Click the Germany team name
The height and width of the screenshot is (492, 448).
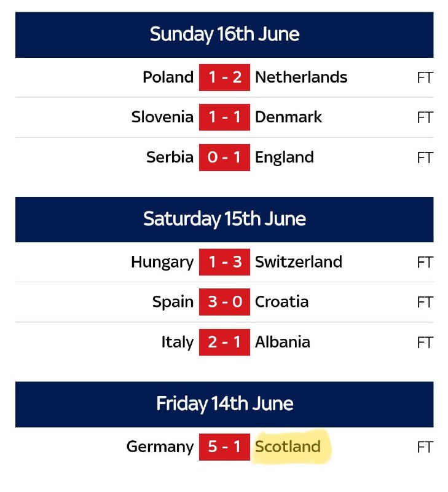(160, 447)
